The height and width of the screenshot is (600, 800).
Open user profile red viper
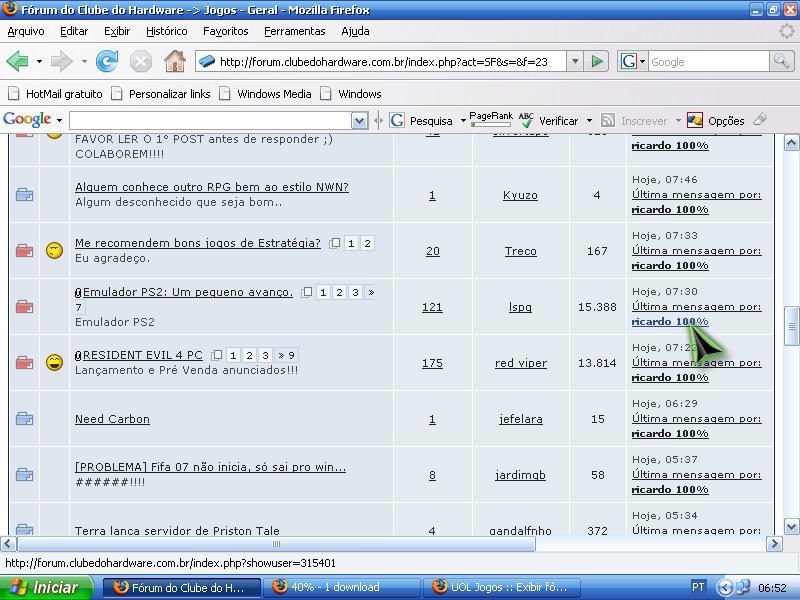pyautogui.click(x=520, y=363)
